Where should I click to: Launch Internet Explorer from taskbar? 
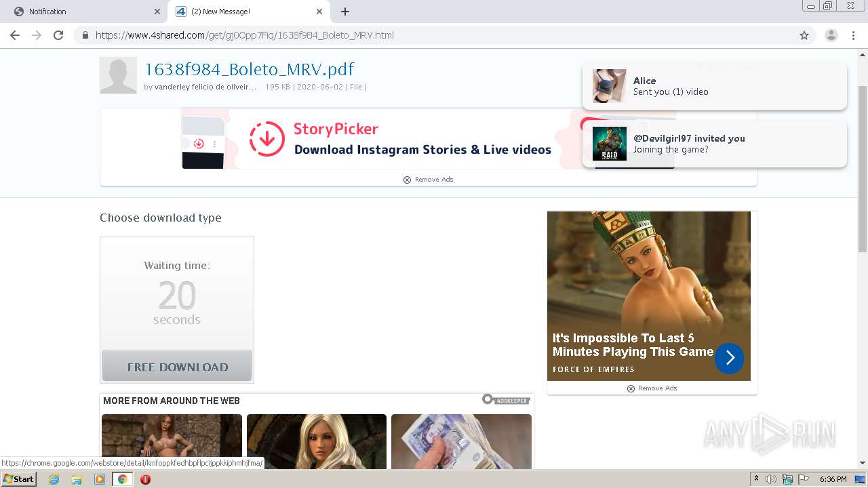tap(54, 479)
